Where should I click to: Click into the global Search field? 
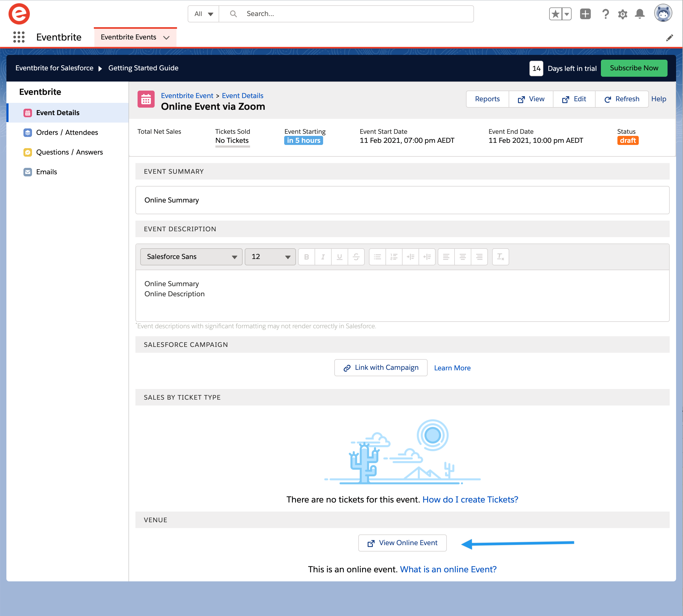click(346, 14)
